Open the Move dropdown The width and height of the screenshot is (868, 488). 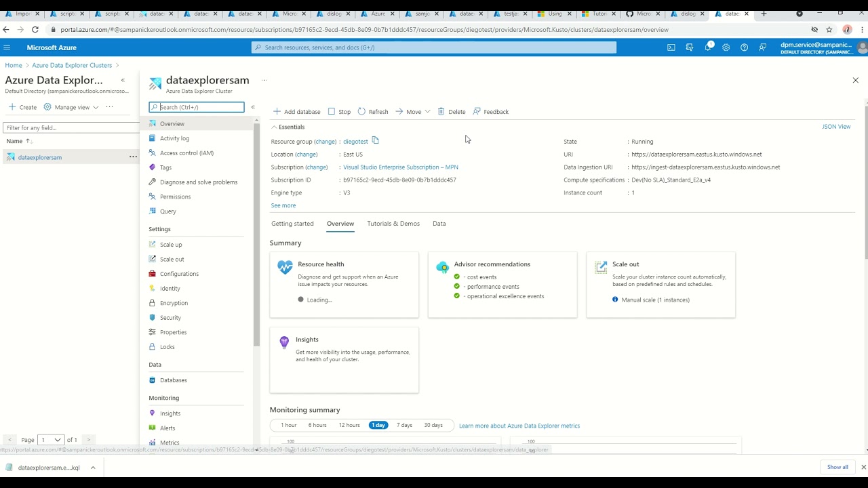[x=413, y=112]
